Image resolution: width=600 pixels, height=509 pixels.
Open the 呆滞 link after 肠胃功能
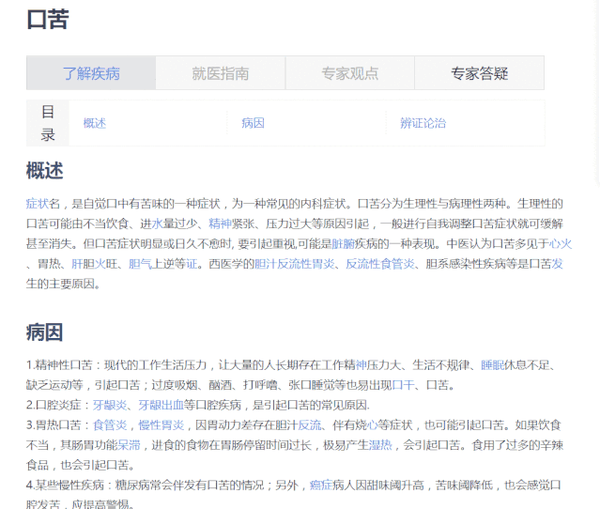click(129, 445)
